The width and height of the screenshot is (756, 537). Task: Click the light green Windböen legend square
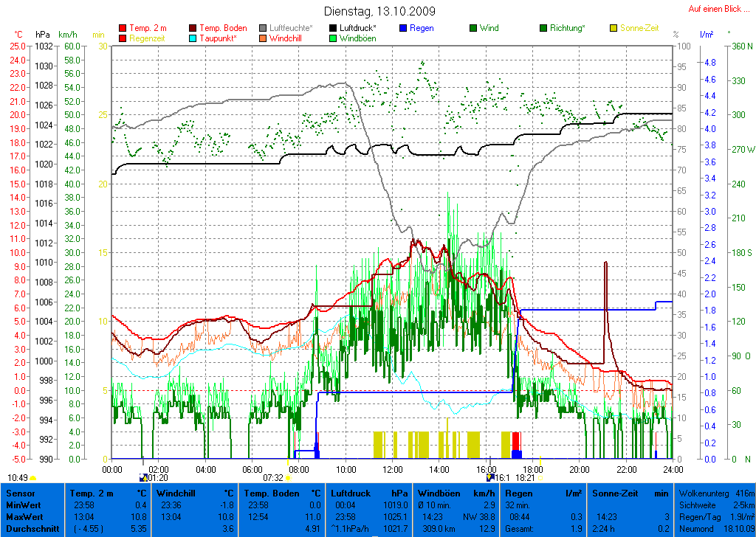tap(334, 38)
